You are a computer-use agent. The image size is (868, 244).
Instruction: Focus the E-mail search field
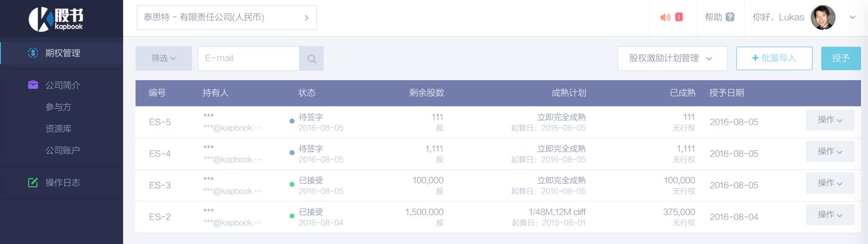coord(249,58)
